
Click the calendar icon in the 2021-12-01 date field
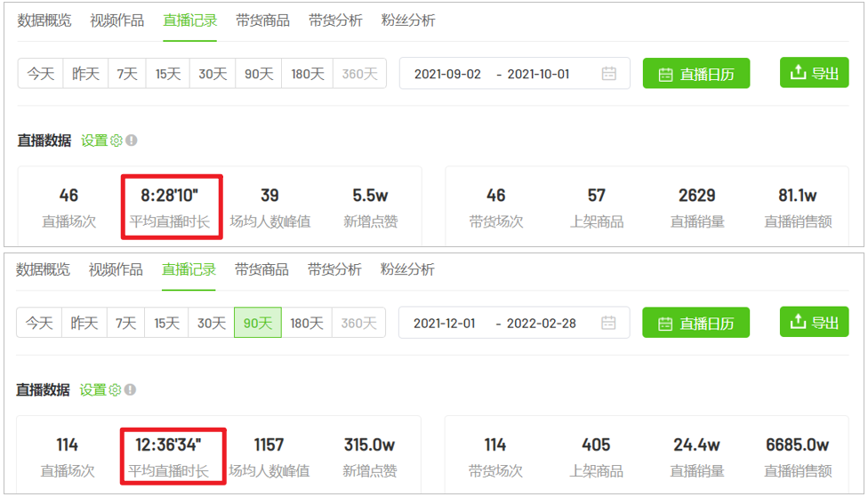click(608, 323)
